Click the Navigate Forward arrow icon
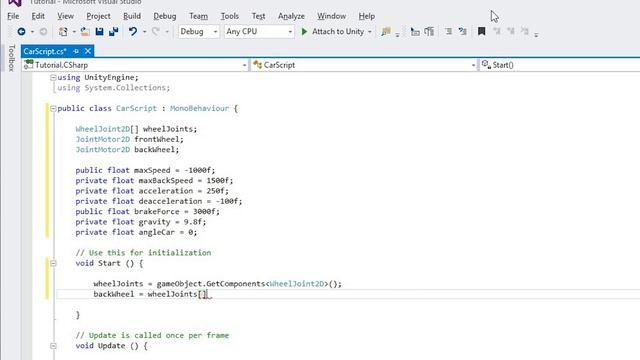This screenshot has height=360, width=640. (x=43, y=31)
